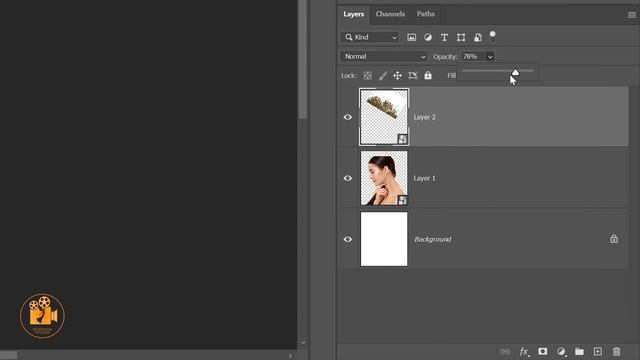Select Layer 2 thumbnail

click(x=384, y=117)
